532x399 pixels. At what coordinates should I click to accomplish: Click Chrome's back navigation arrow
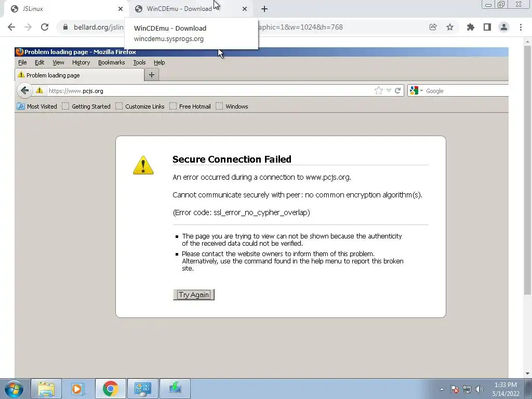click(x=11, y=27)
